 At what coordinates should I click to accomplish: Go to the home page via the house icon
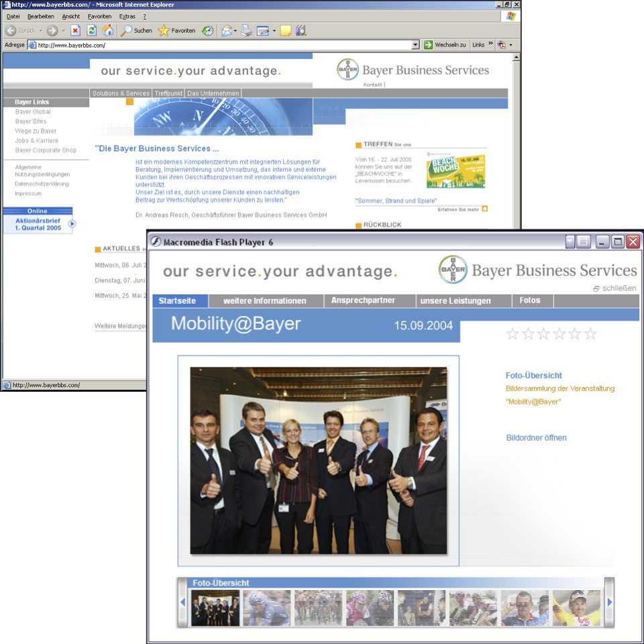click(107, 30)
